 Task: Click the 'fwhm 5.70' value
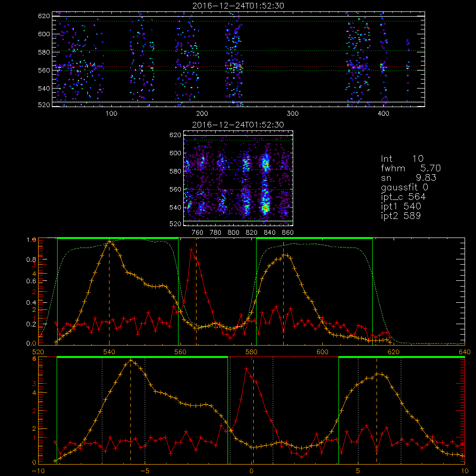pos(411,168)
